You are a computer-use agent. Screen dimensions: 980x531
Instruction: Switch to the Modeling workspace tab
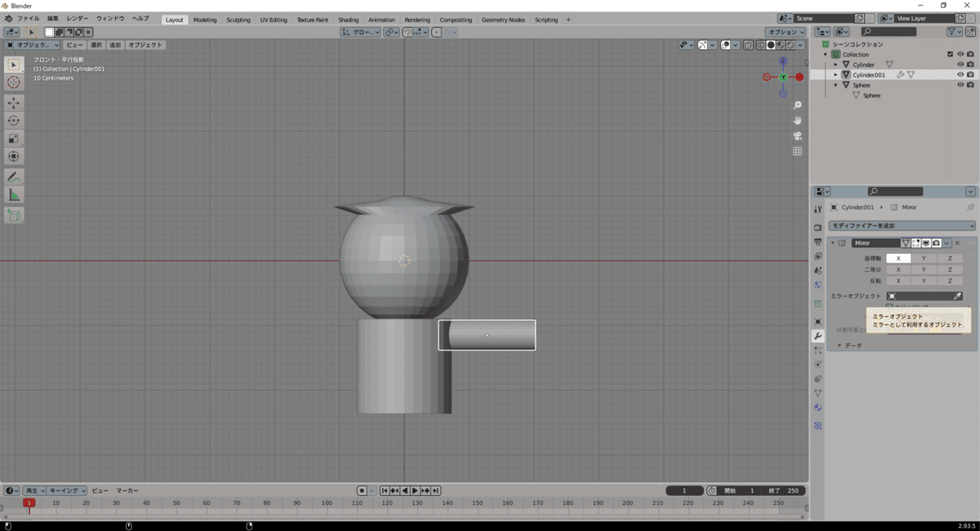[x=205, y=20]
